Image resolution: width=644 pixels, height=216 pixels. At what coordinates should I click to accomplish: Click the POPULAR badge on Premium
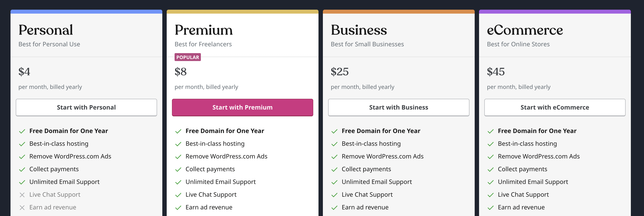(x=188, y=57)
